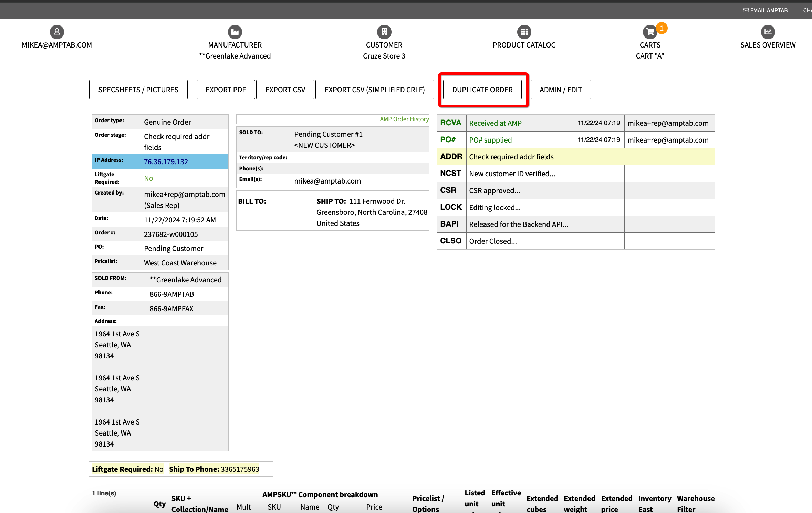Screen dimensions: 812x513
Task: Open the Sales Overview chart icon
Action: point(768,32)
